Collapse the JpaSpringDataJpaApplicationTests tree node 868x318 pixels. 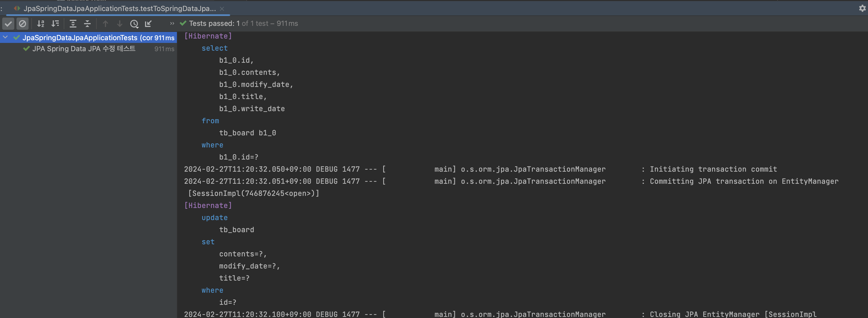5,37
